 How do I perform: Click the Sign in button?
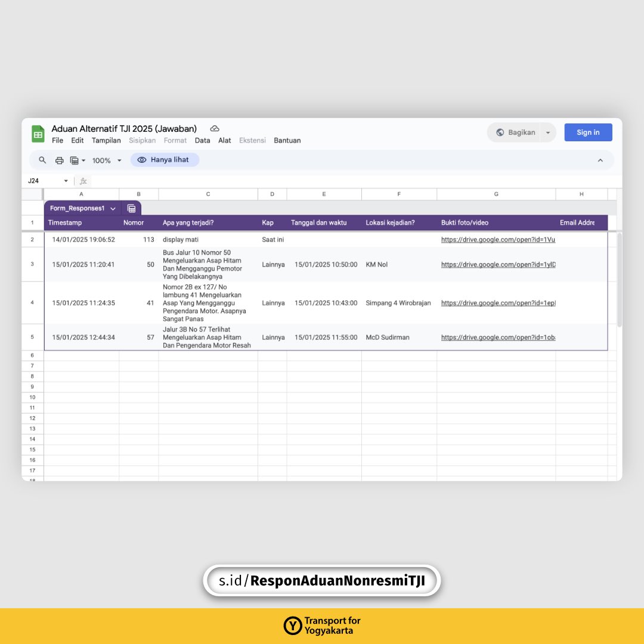[x=588, y=132]
